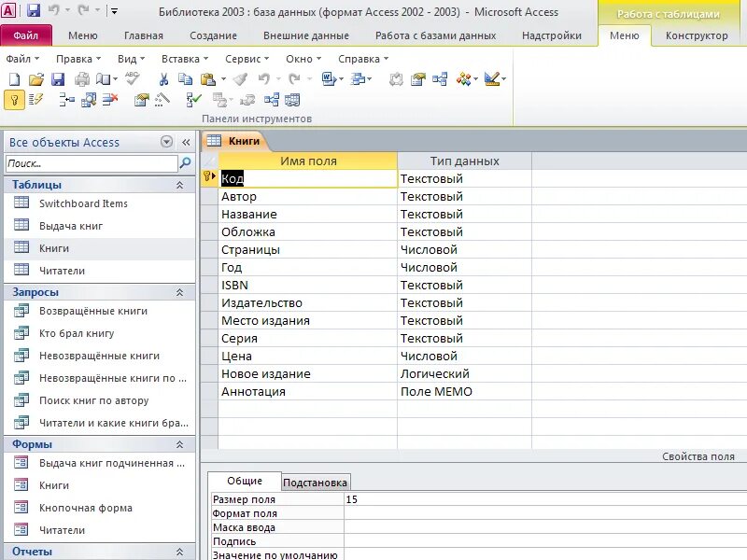
Task: Select the Книги document tab
Action: 235,141
